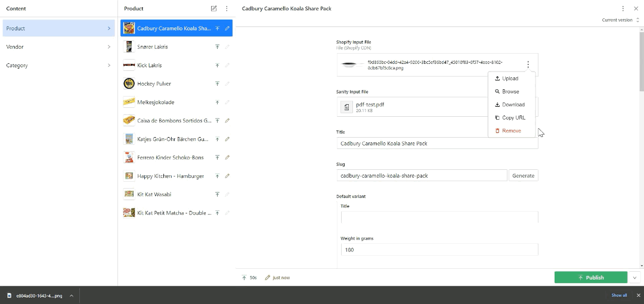Click the pdf-test.pdf file name

click(370, 104)
